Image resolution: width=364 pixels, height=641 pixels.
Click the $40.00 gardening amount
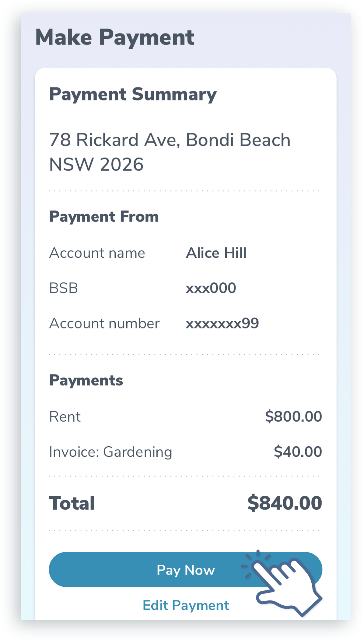[x=298, y=452]
